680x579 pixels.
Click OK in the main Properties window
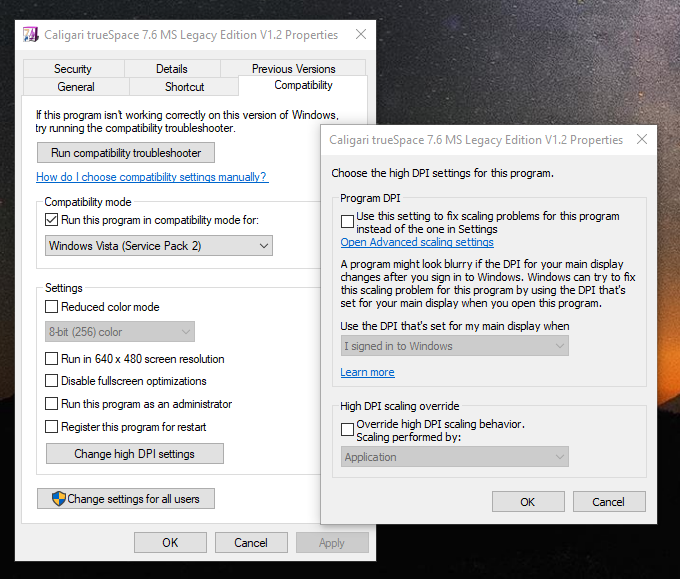pyautogui.click(x=170, y=543)
